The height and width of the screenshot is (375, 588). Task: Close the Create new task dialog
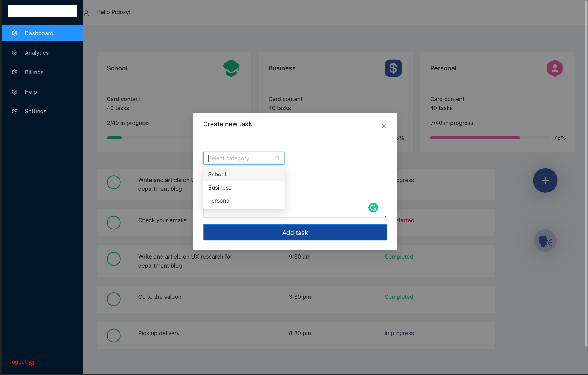(384, 126)
